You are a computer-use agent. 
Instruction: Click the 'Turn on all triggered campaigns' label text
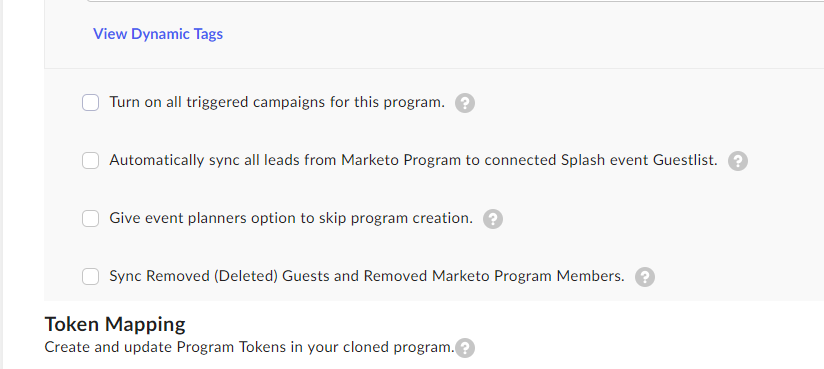277,102
